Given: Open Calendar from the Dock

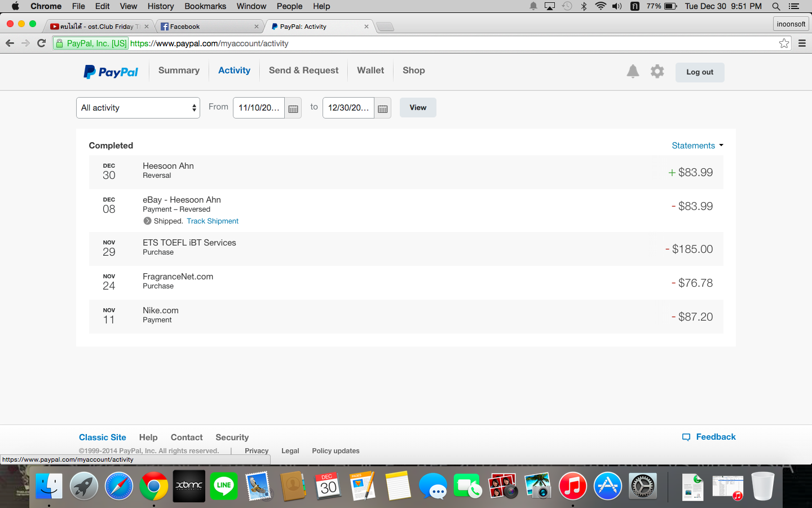Looking at the screenshot, I should (x=328, y=486).
